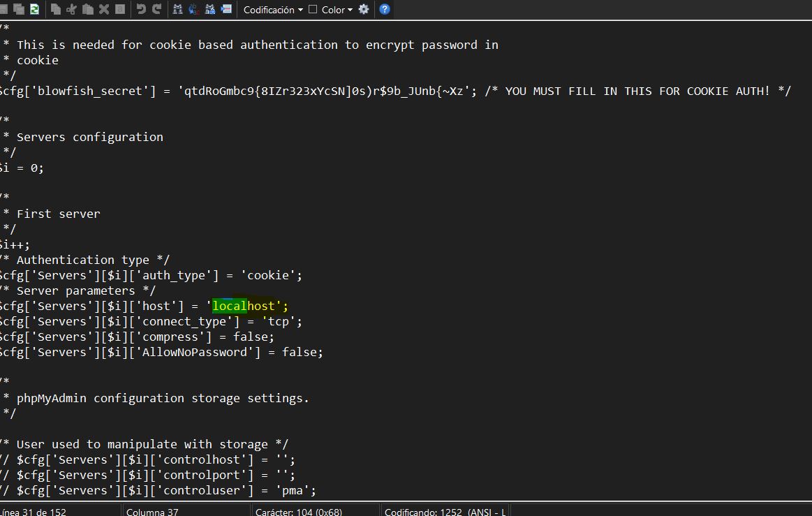Toggle the checkbox beside Color

(x=313, y=9)
